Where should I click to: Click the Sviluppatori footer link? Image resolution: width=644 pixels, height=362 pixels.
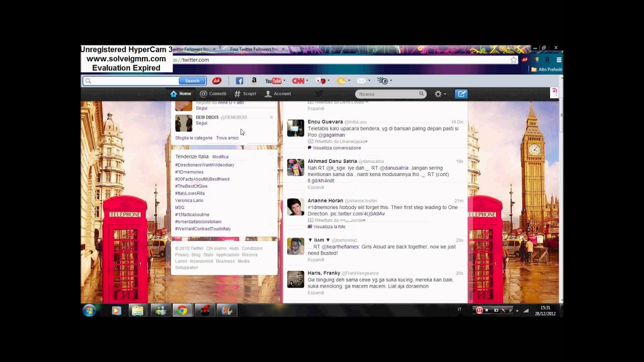[x=187, y=267]
